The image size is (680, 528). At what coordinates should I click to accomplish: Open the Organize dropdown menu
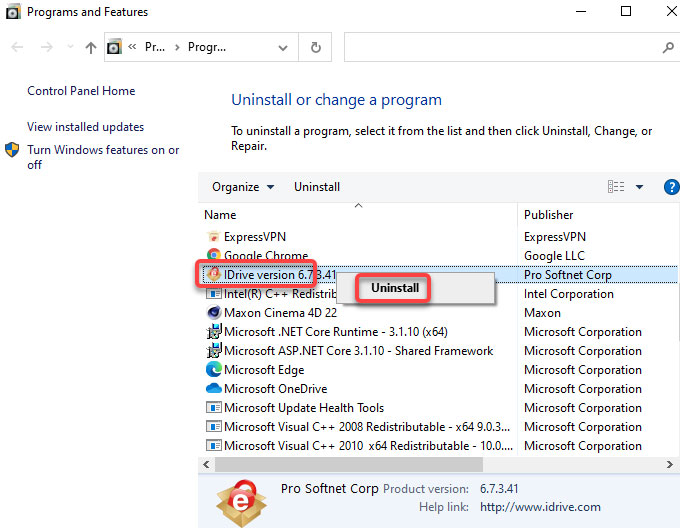pyautogui.click(x=243, y=187)
